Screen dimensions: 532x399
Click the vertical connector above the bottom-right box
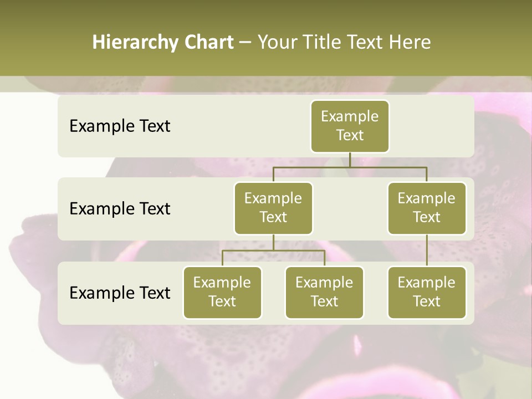[x=427, y=250]
